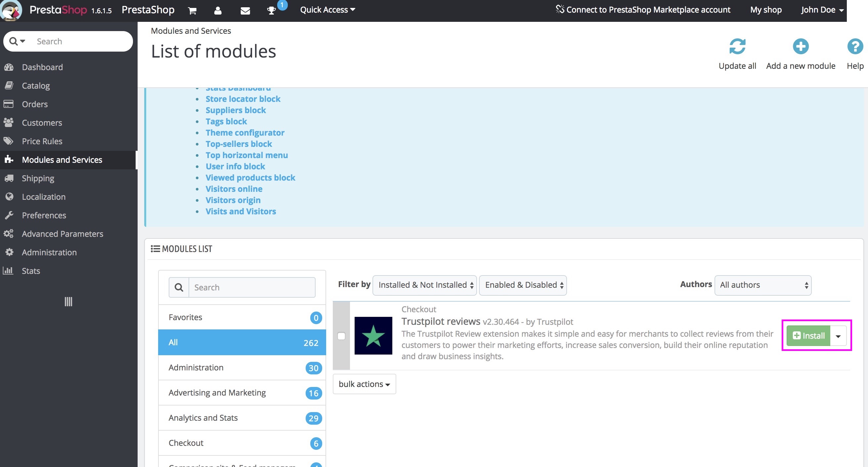Click the Dashboard gauge icon in sidebar
The width and height of the screenshot is (868, 467).
pos(9,67)
